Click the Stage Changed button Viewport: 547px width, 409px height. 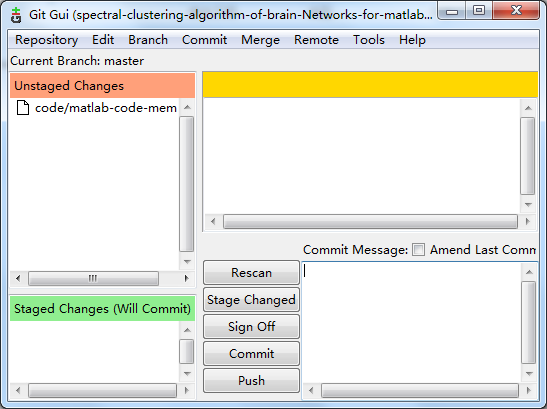pyautogui.click(x=251, y=300)
